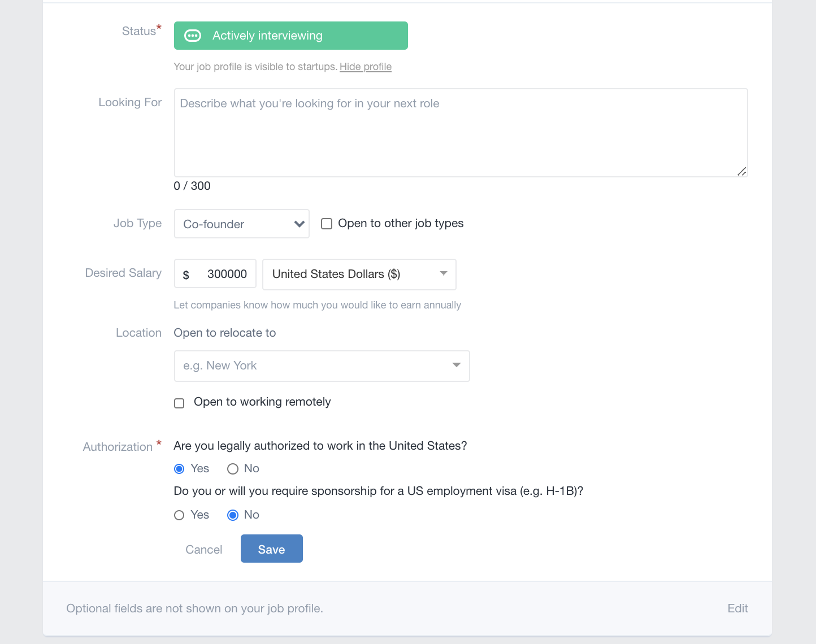Viewport: 816px width, 644px height.
Task: Click the 'Actively interviewing' status button
Action: click(290, 36)
